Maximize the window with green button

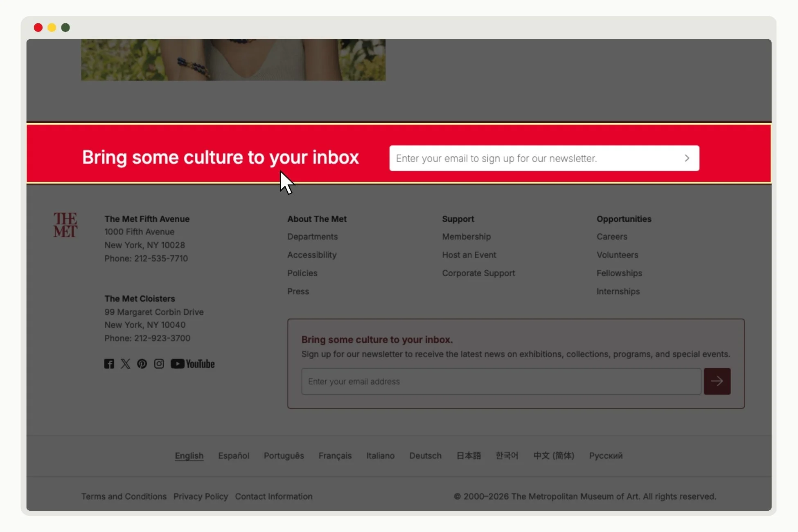(65, 27)
